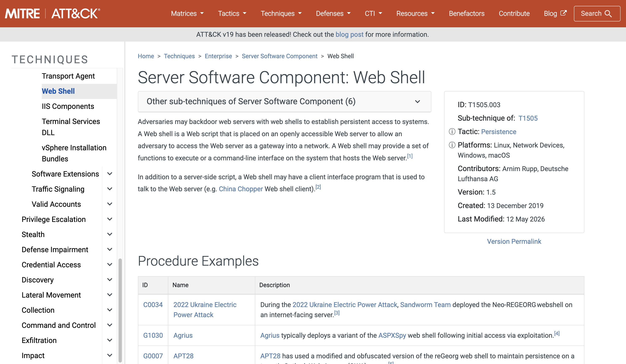
Task: Click the MITRE ATT&CK logo
Action: (52, 13)
